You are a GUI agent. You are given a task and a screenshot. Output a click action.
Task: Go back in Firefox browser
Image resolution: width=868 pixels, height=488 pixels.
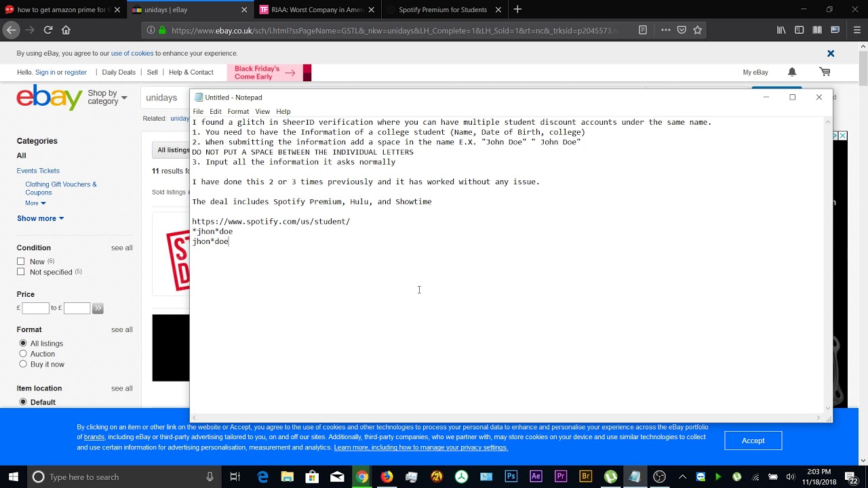(11, 30)
